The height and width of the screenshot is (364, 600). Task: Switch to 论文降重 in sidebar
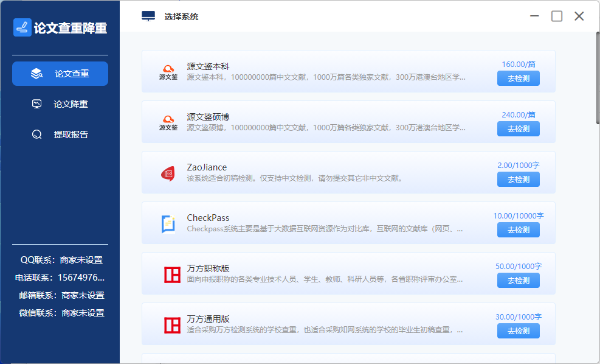tap(60, 104)
